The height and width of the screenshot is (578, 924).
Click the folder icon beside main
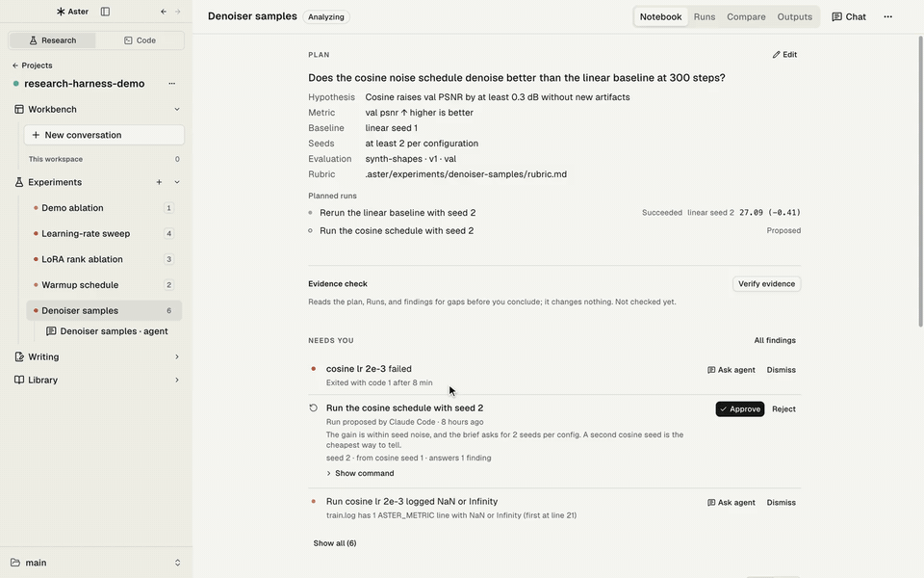pyautogui.click(x=15, y=563)
